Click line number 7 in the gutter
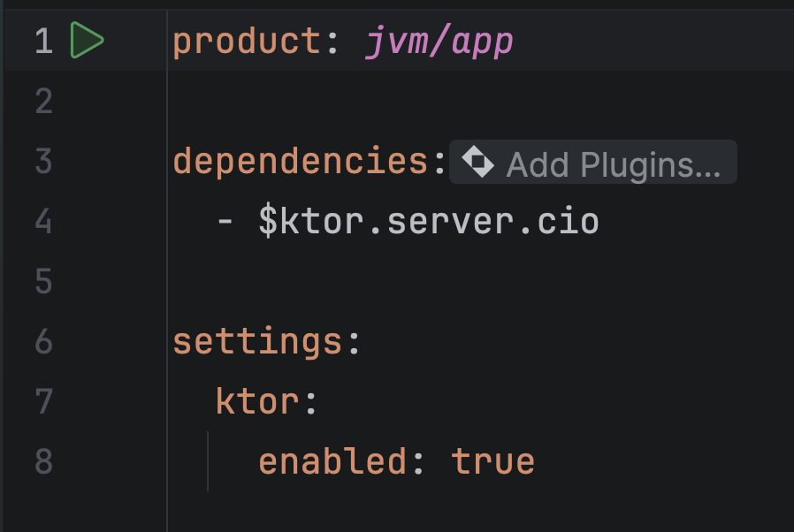Image resolution: width=794 pixels, height=532 pixels. (x=43, y=402)
